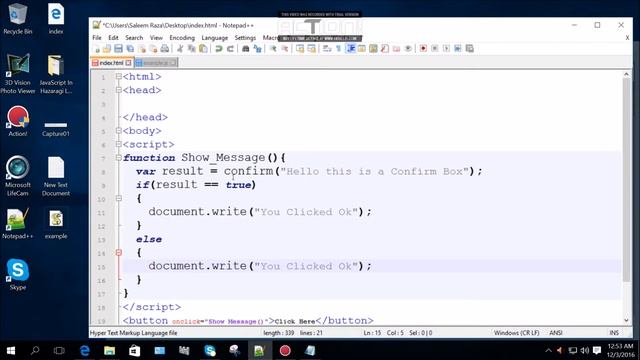Click Run Macro Multiple Times icon
This screenshot has height=360, width=640.
[x=458, y=49]
